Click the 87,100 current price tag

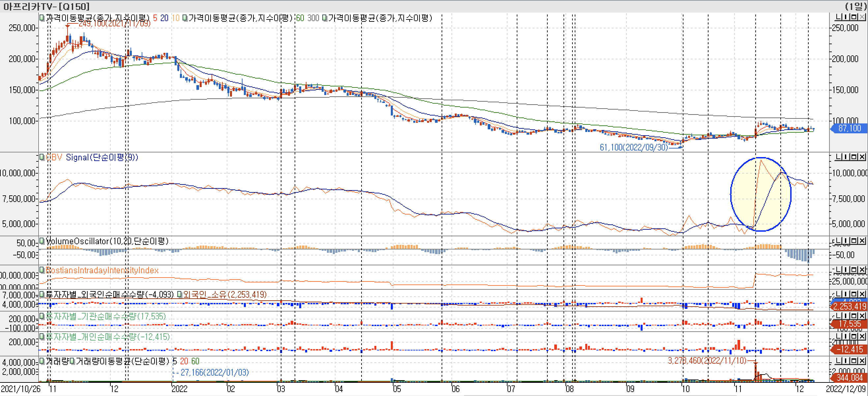coord(849,128)
